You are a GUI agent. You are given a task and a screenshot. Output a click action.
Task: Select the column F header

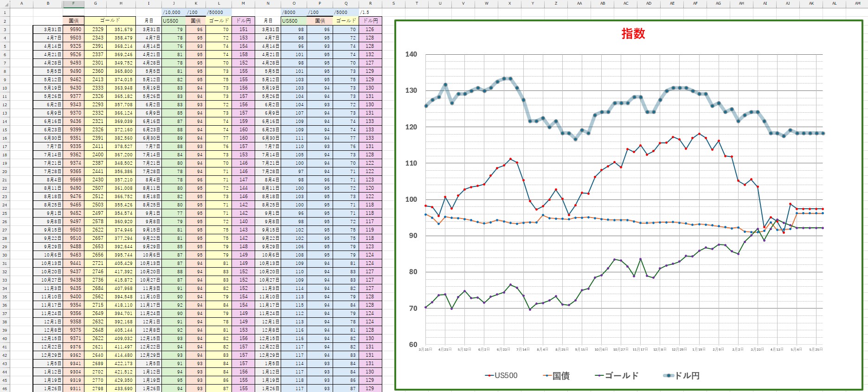coord(73,4)
